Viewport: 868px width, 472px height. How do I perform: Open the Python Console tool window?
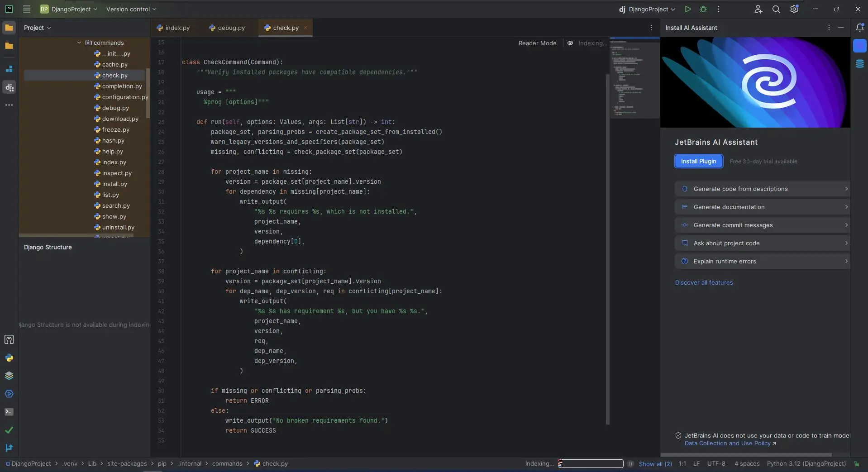[9, 358]
